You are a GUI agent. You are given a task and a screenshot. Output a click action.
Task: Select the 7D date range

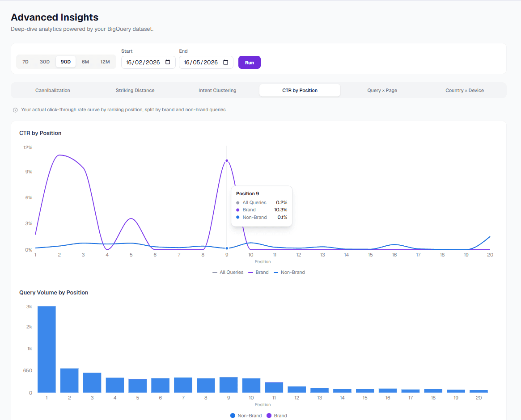[25, 62]
